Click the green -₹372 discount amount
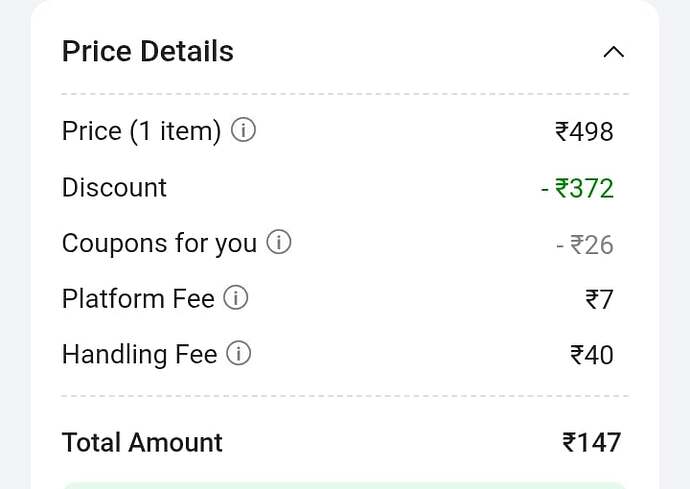The width and height of the screenshot is (690, 489). click(577, 187)
